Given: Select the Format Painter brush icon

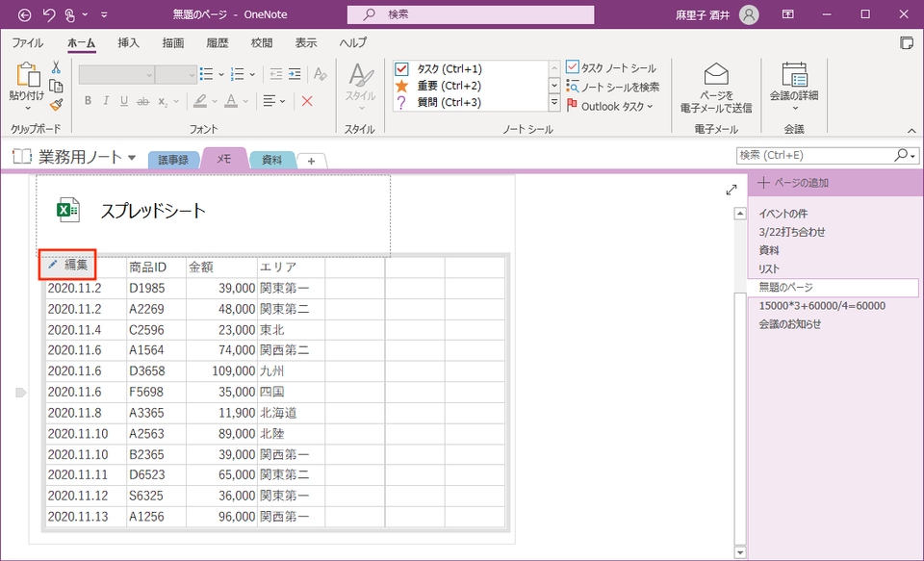Looking at the screenshot, I should click(57, 104).
